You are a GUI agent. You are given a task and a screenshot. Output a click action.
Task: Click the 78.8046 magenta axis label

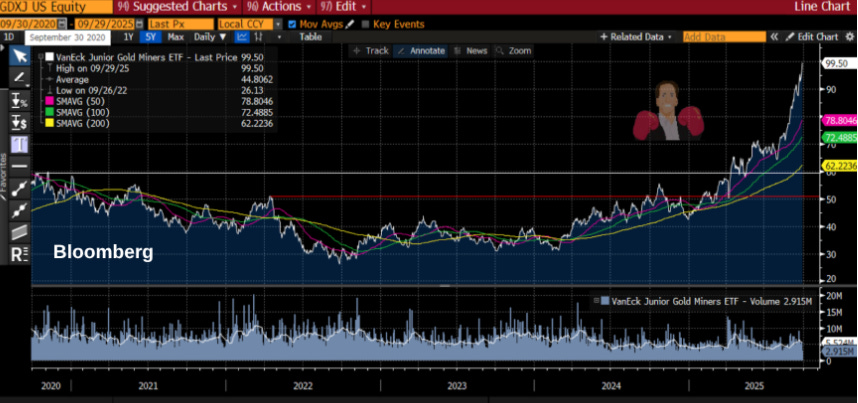pos(840,118)
